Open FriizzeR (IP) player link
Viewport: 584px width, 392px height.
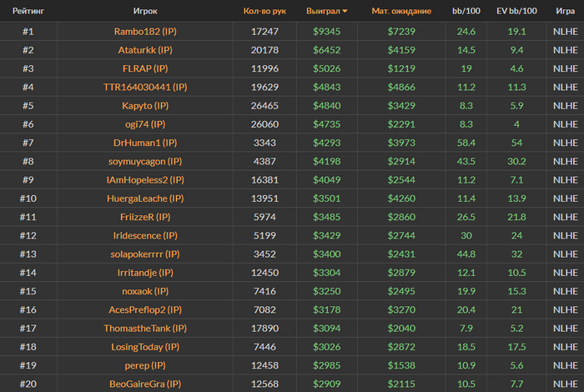[x=145, y=217]
